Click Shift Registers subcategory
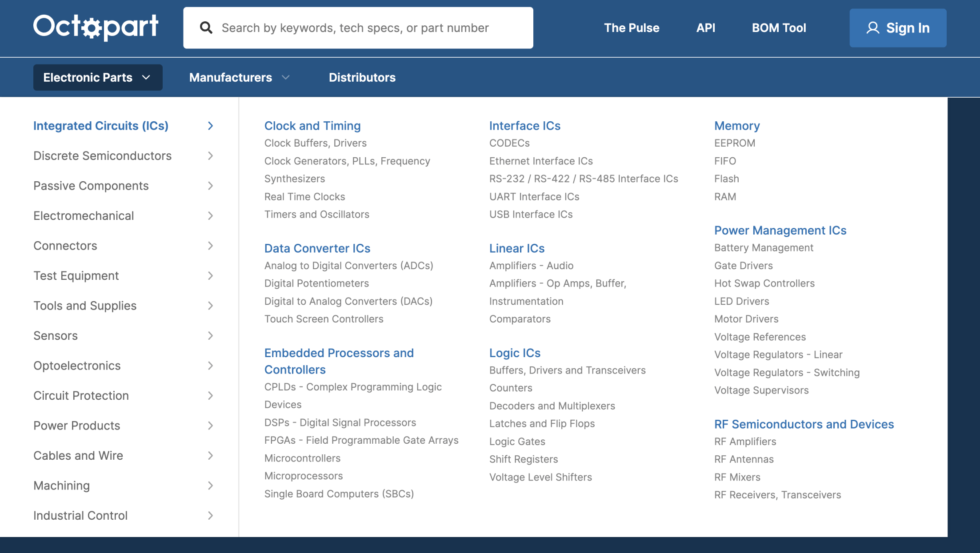 (524, 459)
